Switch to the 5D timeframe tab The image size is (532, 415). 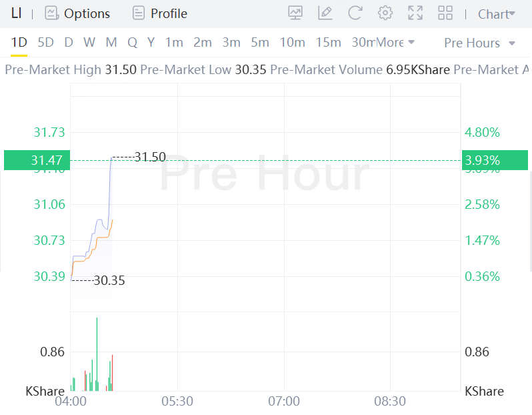[46, 43]
